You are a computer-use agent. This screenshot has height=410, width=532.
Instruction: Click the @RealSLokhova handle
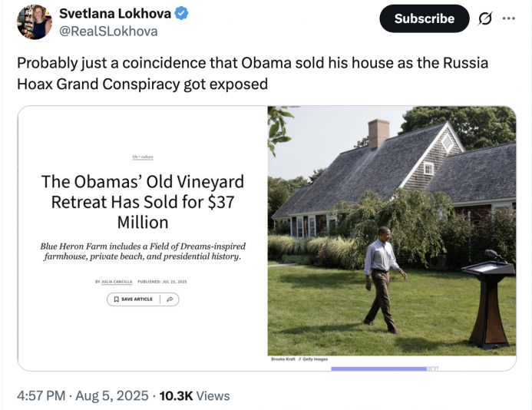point(108,31)
